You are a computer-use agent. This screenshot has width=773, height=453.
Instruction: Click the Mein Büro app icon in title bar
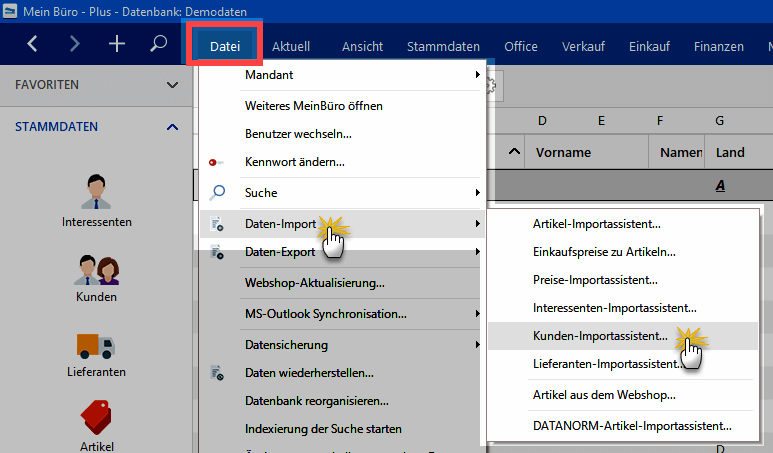click(x=10, y=11)
